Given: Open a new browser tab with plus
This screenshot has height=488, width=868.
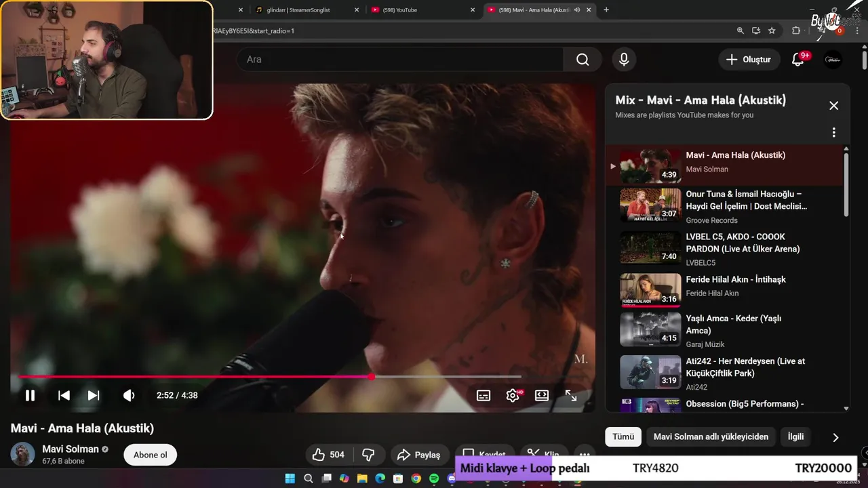Looking at the screenshot, I should [606, 9].
